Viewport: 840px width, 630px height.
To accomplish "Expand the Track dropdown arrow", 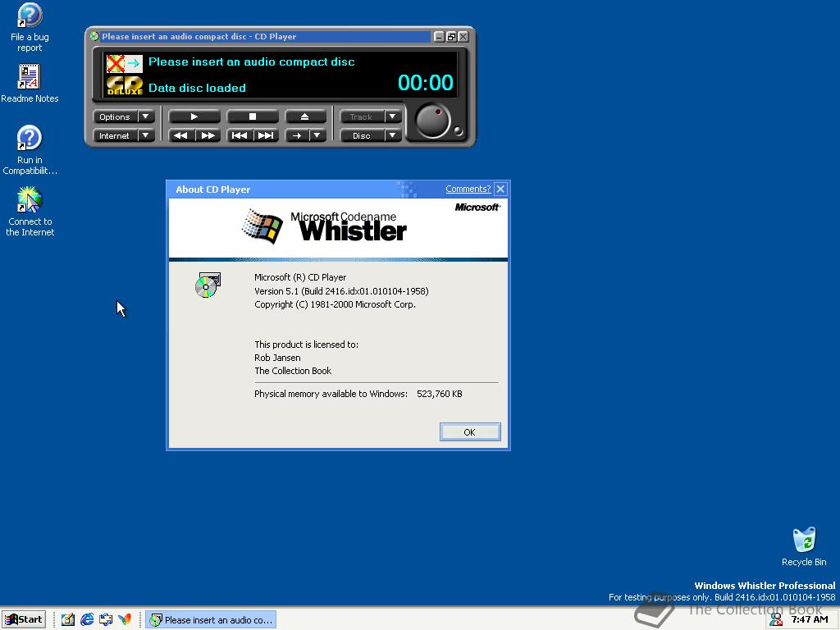I will point(393,116).
